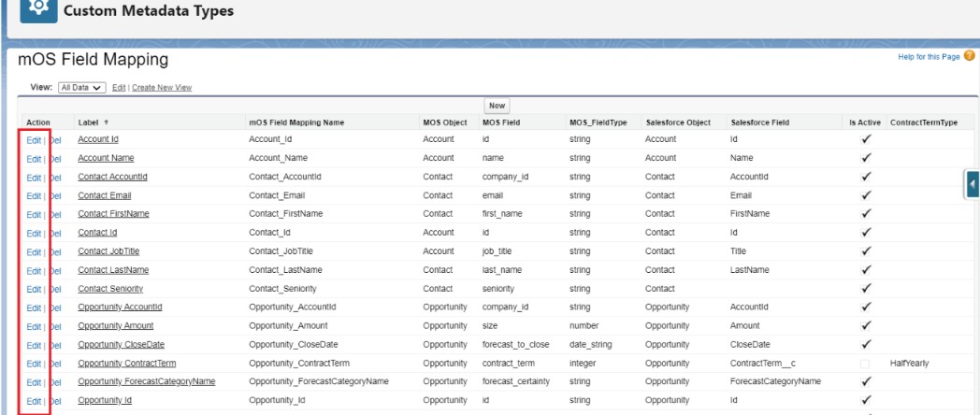980x415 pixels.
Task: Sort by MOS_FieldType column header
Action: [598, 123]
